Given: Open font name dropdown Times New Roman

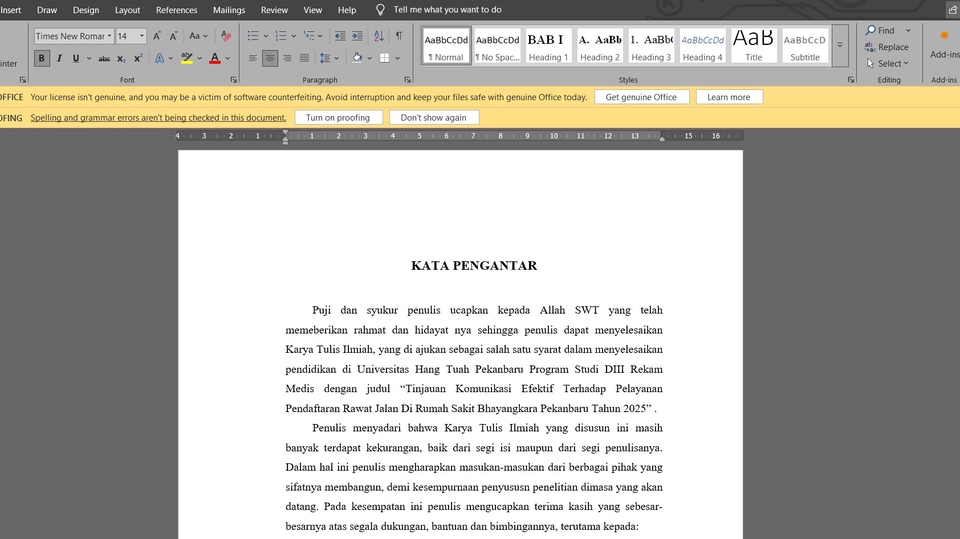Looking at the screenshot, I should pyautogui.click(x=110, y=36).
